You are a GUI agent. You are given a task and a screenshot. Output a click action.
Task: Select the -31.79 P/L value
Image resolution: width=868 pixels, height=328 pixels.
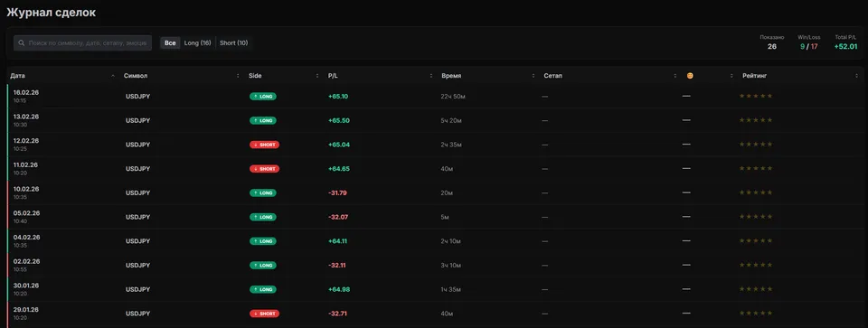(x=337, y=193)
